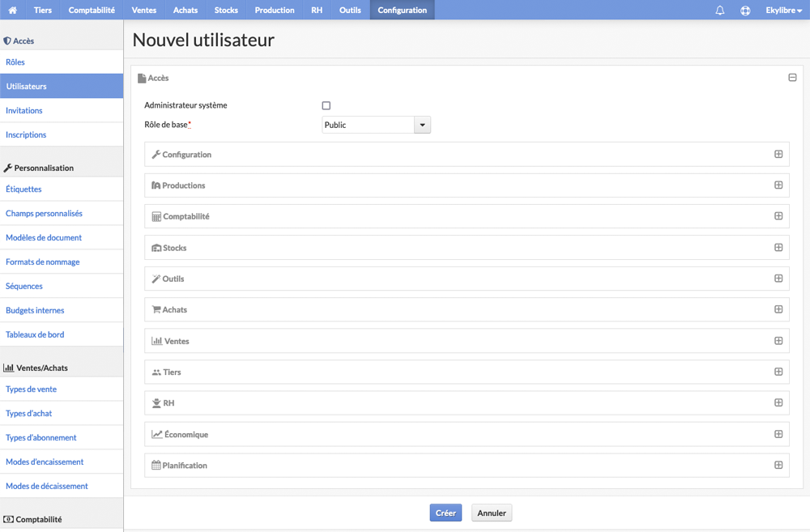Expand the RH permissions section
The height and width of the screenshot is (532, 810).
[x=778, y=402]
